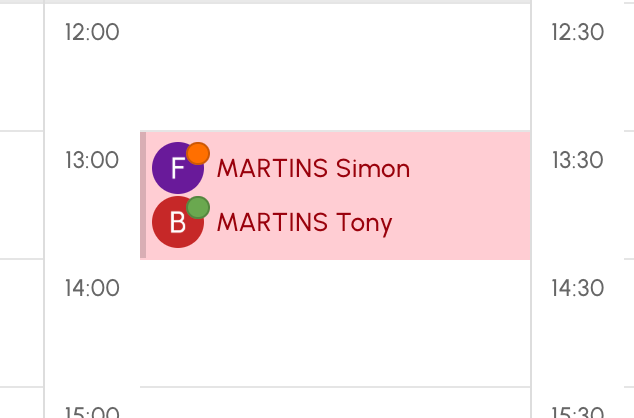Click the 14:30 time label
The height and width of the screenshot is (418, 634).
pos(578,288)
